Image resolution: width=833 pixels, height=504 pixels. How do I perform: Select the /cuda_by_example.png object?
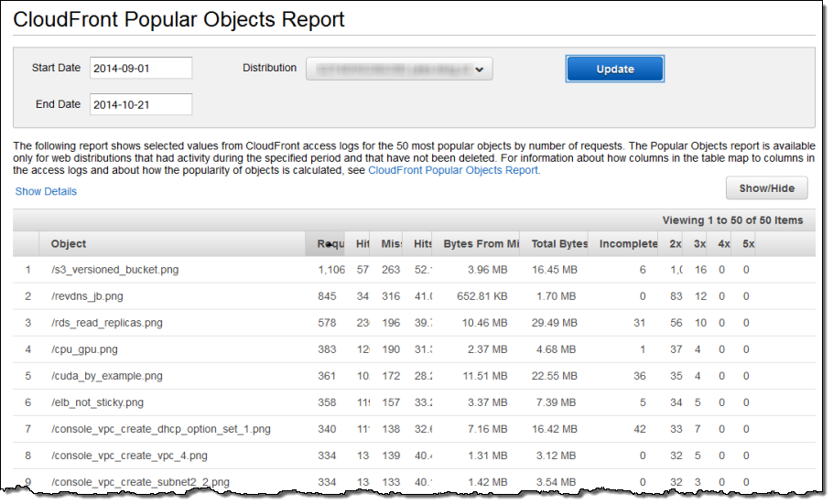tap(106, 376)
